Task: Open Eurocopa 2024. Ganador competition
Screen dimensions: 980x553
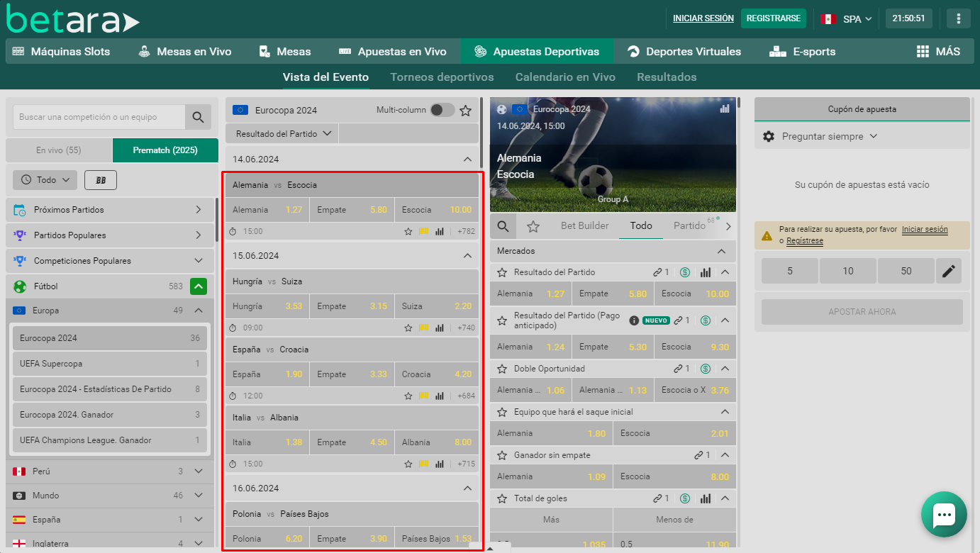Action: point(110,415)
